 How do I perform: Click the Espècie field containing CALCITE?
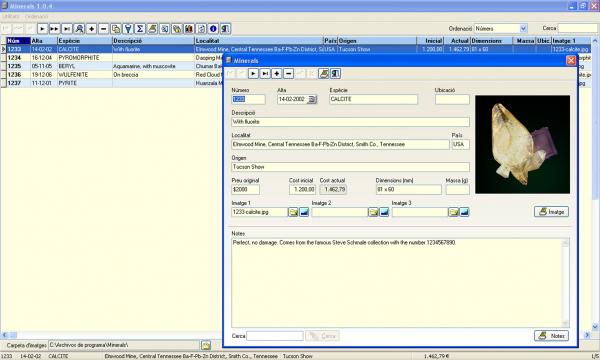[x=373, y=99]
